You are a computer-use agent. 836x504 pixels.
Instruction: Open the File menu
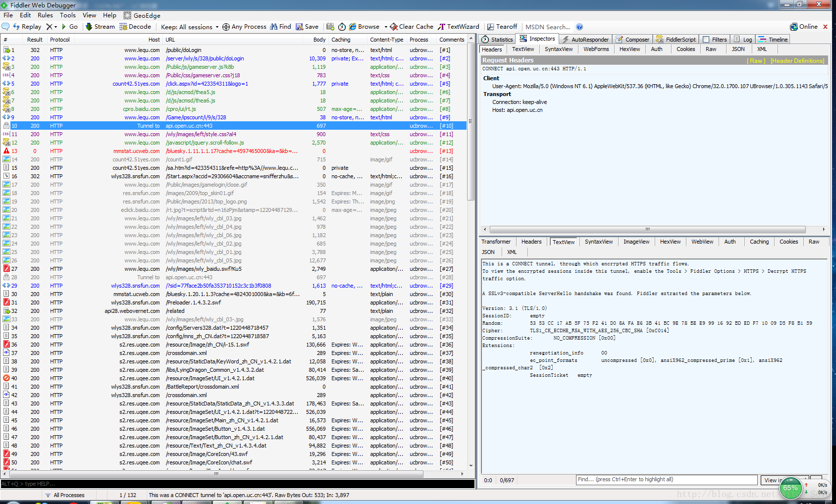tap(8, 15)
